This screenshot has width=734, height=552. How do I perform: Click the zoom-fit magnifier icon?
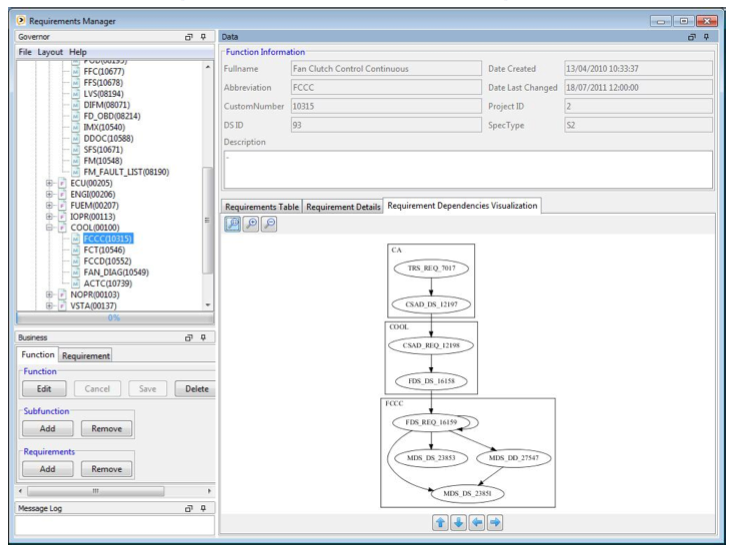pyautogui.click(x=233, y=224)
